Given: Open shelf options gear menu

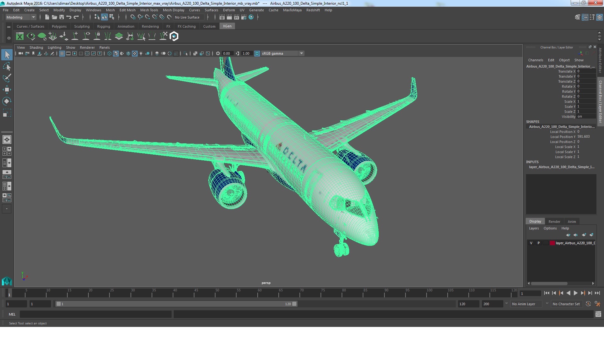Looking at the screenshot, I should (x=9, y=38).
